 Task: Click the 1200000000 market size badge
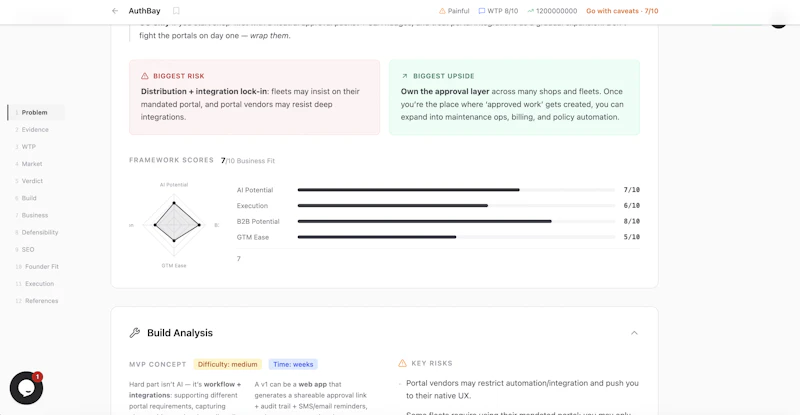[553, 11]
